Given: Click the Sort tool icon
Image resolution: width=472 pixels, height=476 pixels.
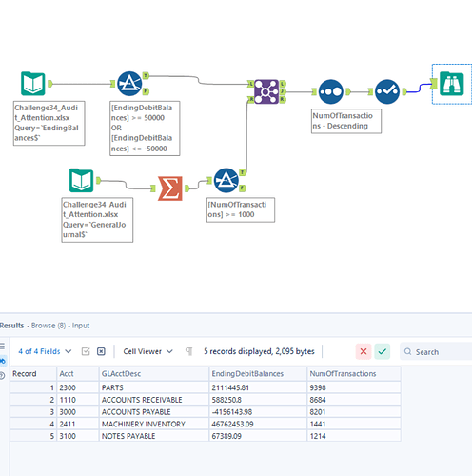Looking at the screenshot, I should coord(331,91).
